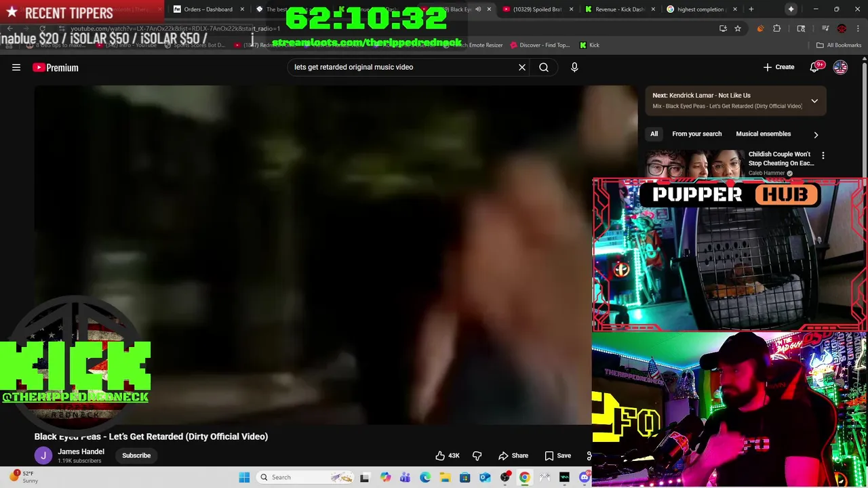Open Caleb Hammer channel link in sidebar

(766, 173)
